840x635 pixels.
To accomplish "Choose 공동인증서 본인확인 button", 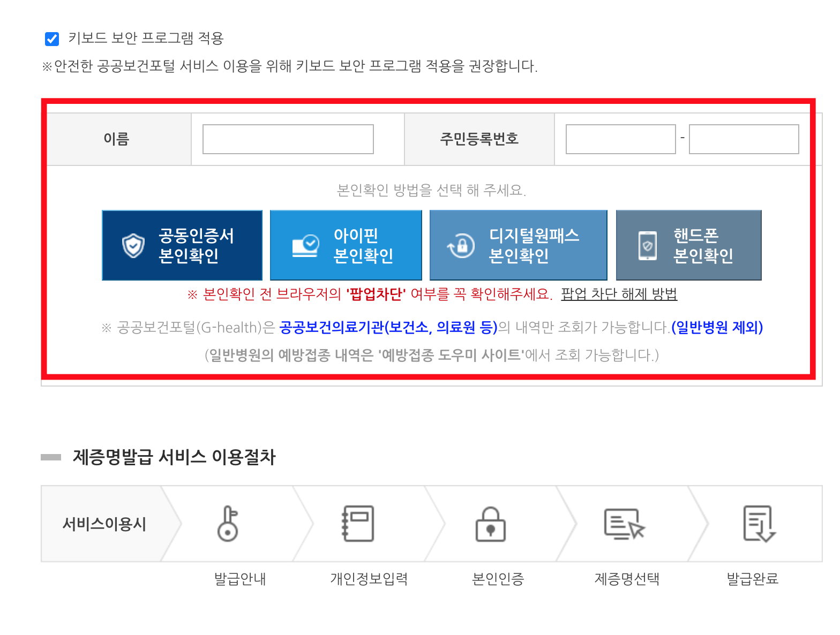I will tap(182, 245).
